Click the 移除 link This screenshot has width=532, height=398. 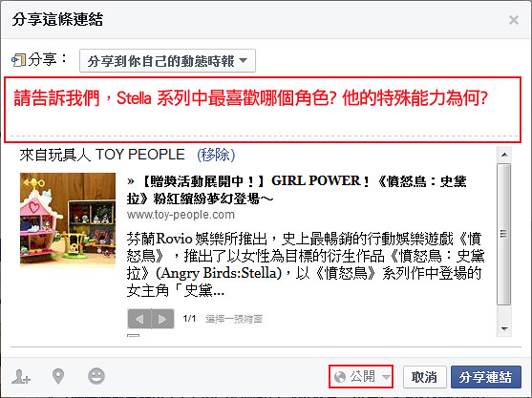pos(216,155)
